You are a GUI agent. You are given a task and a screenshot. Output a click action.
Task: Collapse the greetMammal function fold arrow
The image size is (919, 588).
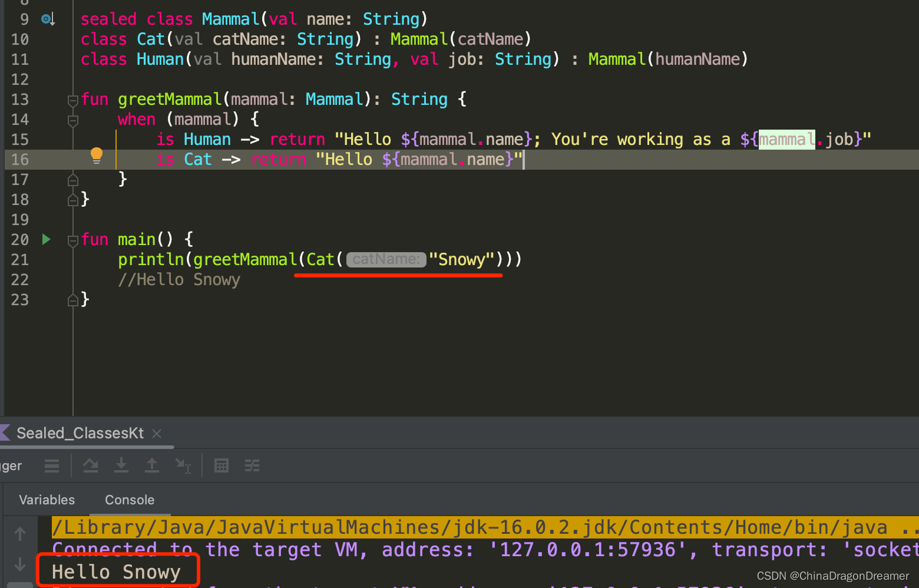coord(72,100)
